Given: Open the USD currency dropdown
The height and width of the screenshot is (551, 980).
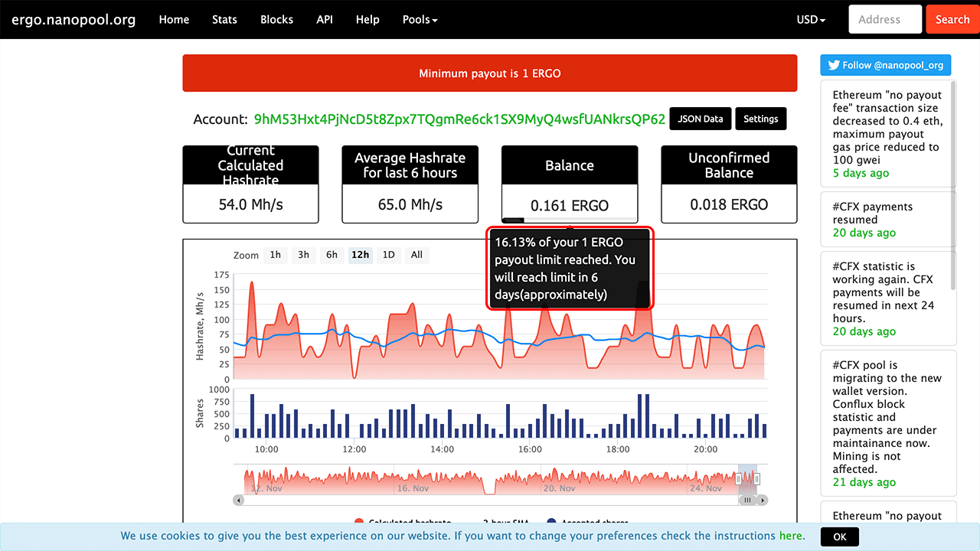Looking at the screenshot, I should tap(811, 19).
